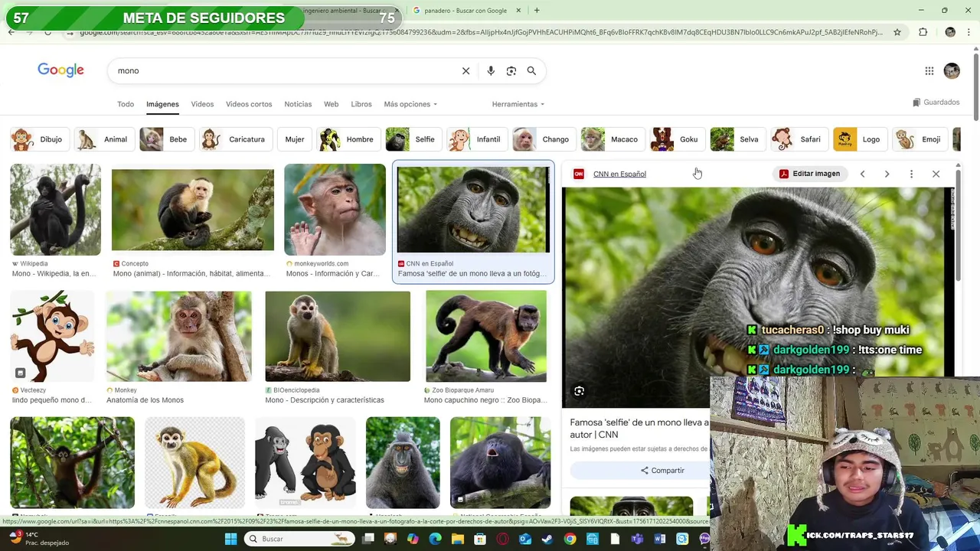Image resolution: width=980 pixels, height=551 pixels.
Task: Open the Noticias tab
Action: click(298, 104)
